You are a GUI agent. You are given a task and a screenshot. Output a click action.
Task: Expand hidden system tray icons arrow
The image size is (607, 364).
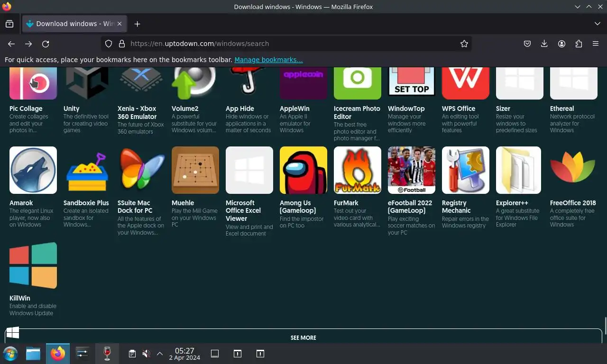point(160,354)
